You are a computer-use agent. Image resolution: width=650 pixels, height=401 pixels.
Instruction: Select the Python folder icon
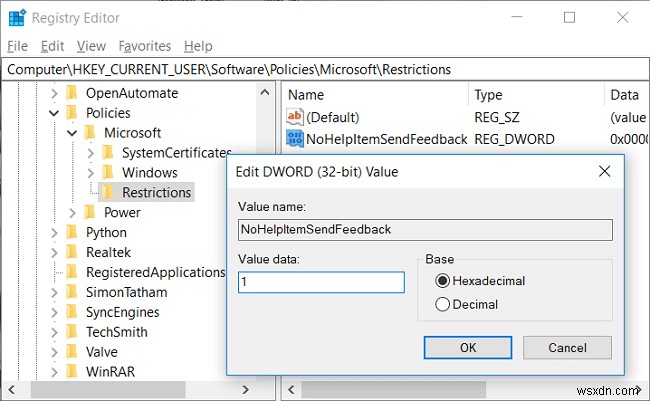coord(72,232)
